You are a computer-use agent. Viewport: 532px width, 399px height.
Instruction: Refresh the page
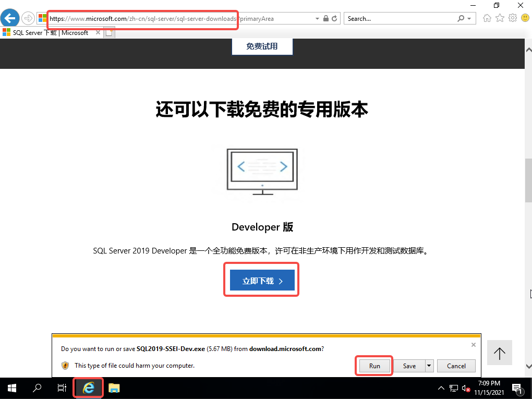click(334, 18)
